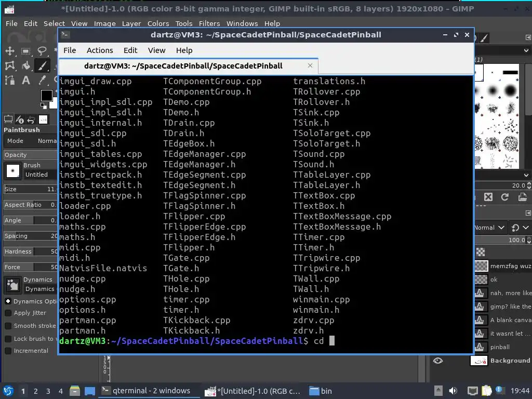Select the Paths tool in GIMP

(x=10, y=81)
